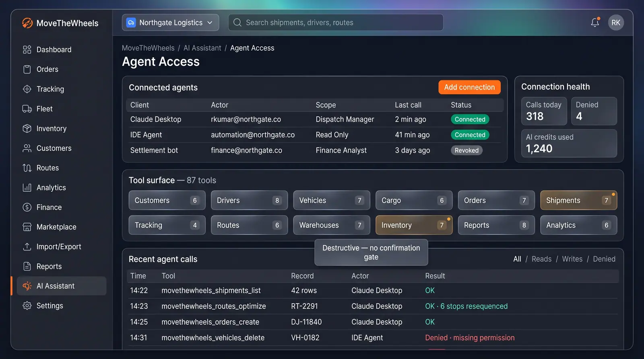Open the Drivers tool group
The width and height of the screenshot is (644, 359).
coord(249,200)
